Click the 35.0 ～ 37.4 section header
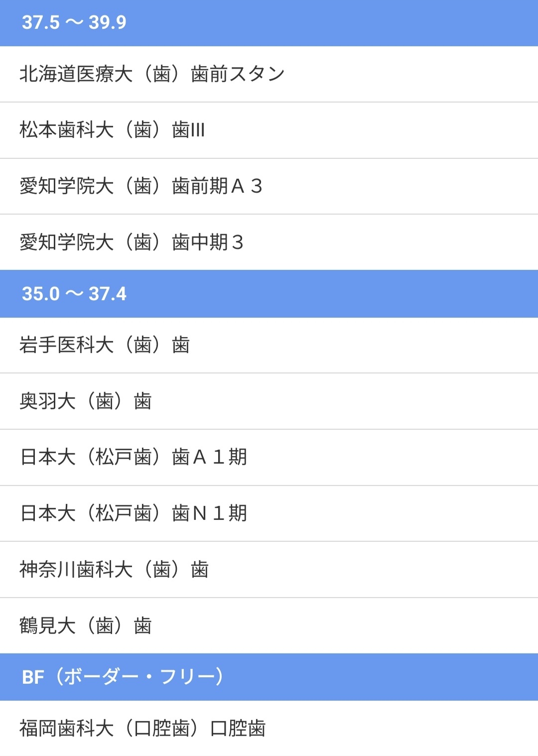This screenshot has height=756, width=538. coord(74,294)
